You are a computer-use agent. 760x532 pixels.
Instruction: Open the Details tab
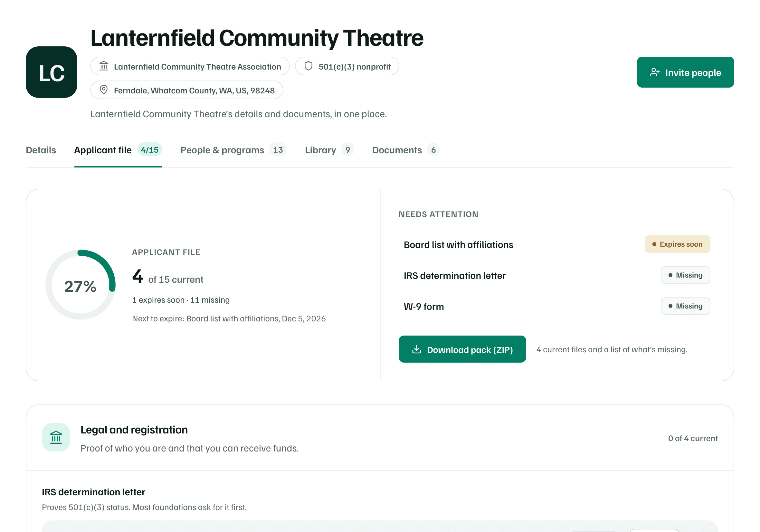41,150
